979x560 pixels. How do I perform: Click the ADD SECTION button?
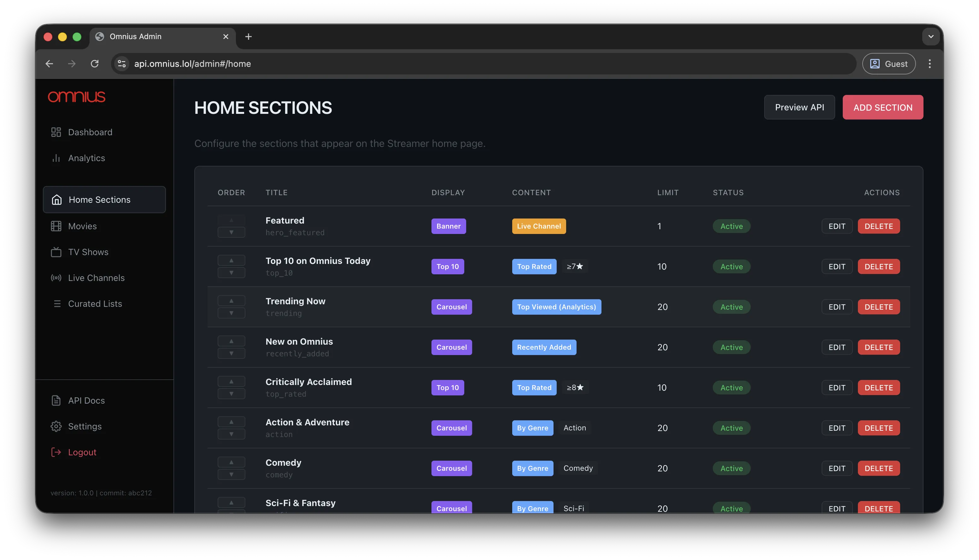882,107
